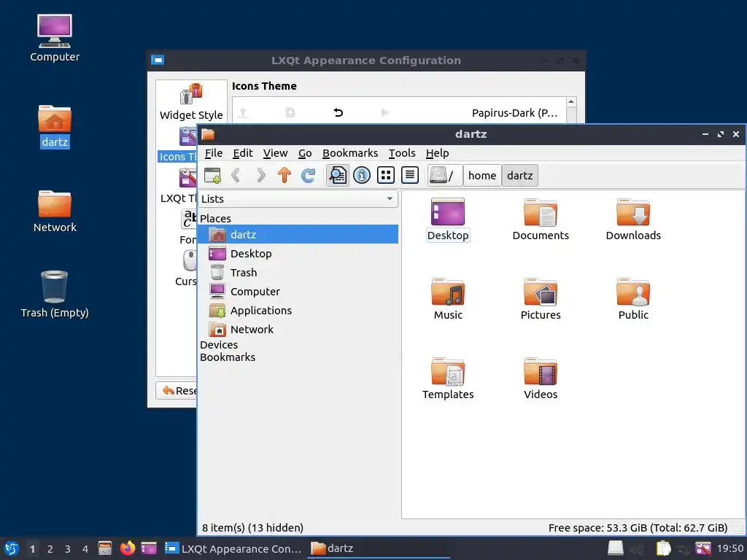
Task: Click the undo arrow in Icons Theme header
Action: (x=338, y=113)
